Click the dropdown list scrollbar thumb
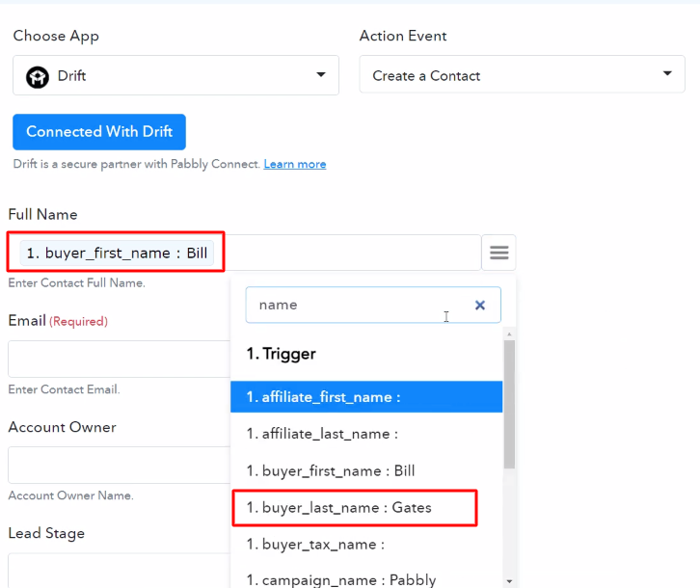 tap(509, 405)
